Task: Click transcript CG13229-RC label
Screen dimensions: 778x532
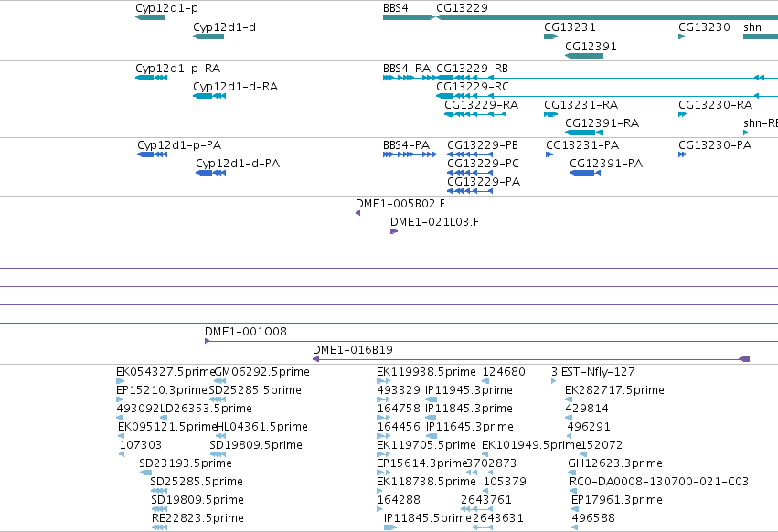Action: click(x=473, y=86)
